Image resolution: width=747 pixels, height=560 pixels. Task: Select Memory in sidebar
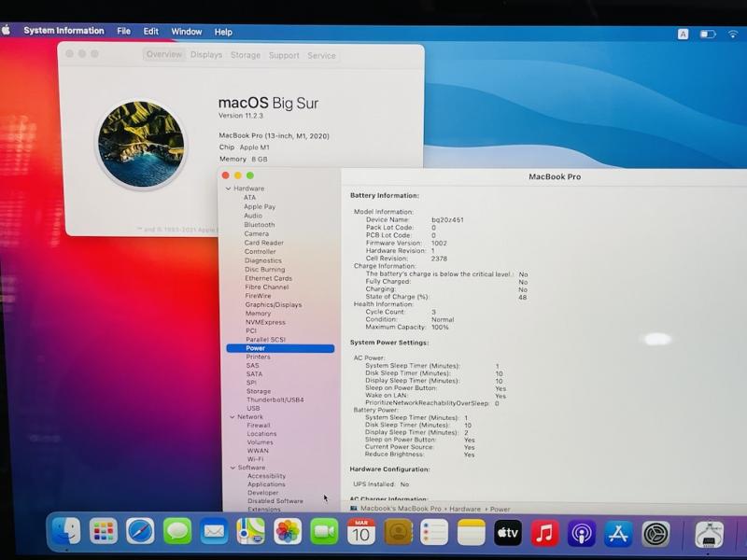pyautogui.click(x=259, y=314)
